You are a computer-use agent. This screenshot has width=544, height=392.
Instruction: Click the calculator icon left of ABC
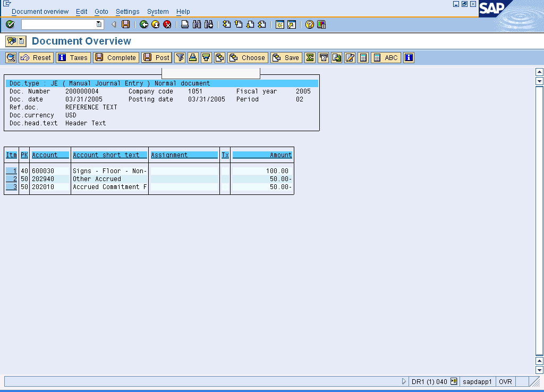coord(363,57)
